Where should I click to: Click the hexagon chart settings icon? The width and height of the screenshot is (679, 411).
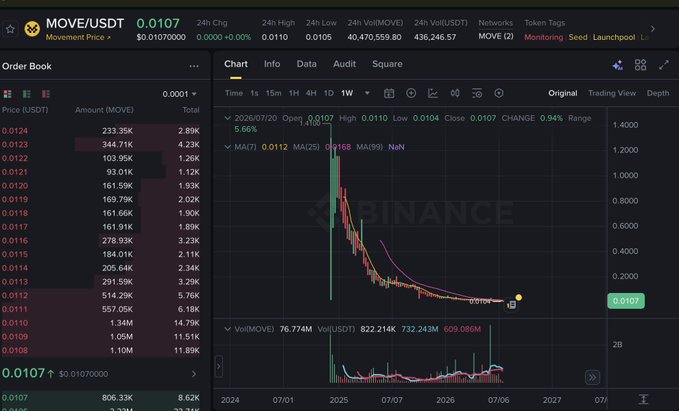pyautogui.click(x=499, y=93)
